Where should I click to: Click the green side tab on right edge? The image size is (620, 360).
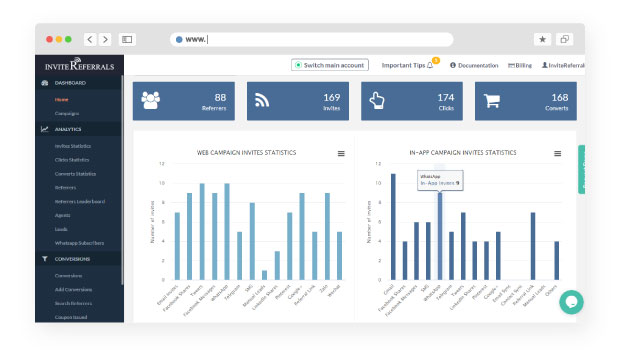(x=582, y=169)
